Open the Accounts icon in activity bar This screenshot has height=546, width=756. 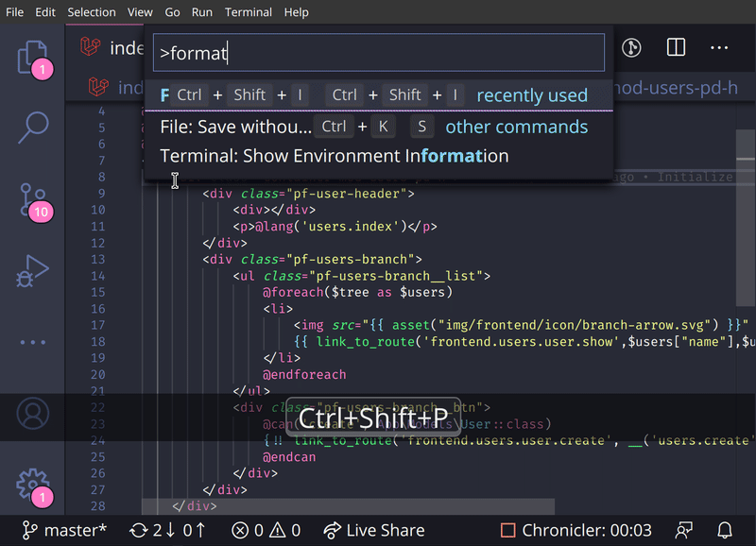click(32, 414)
